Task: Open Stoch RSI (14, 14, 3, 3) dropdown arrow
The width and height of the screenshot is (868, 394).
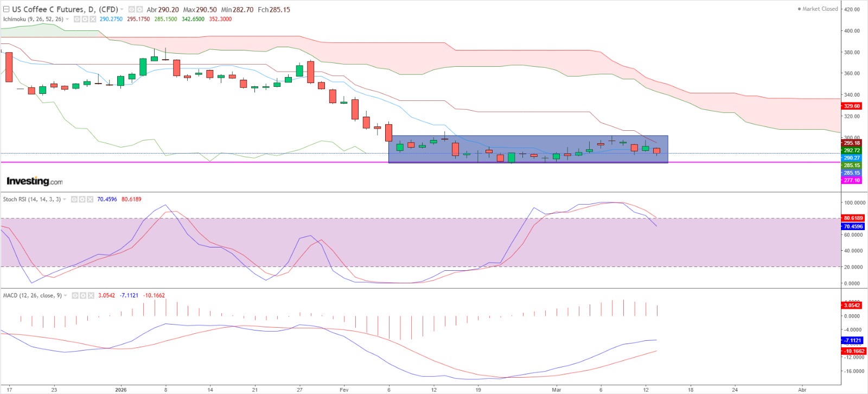Action: click(x=65, y=199)
